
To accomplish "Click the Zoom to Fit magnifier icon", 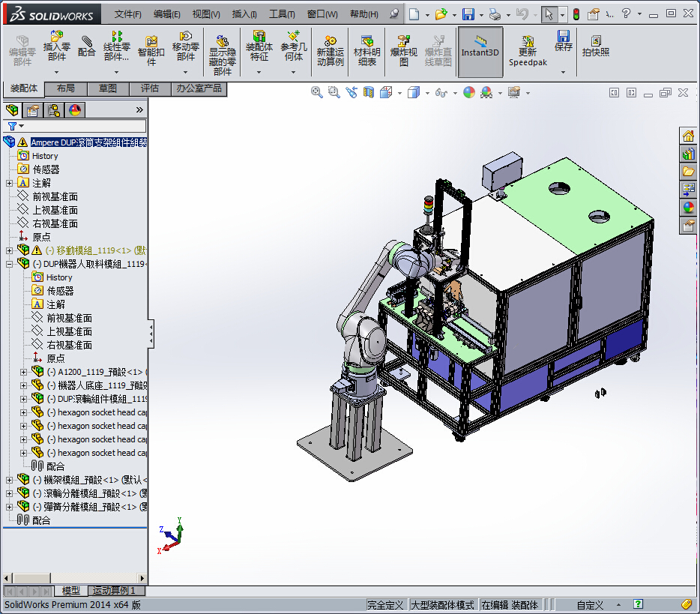I will pyautogui.click(x=316, y=92).
